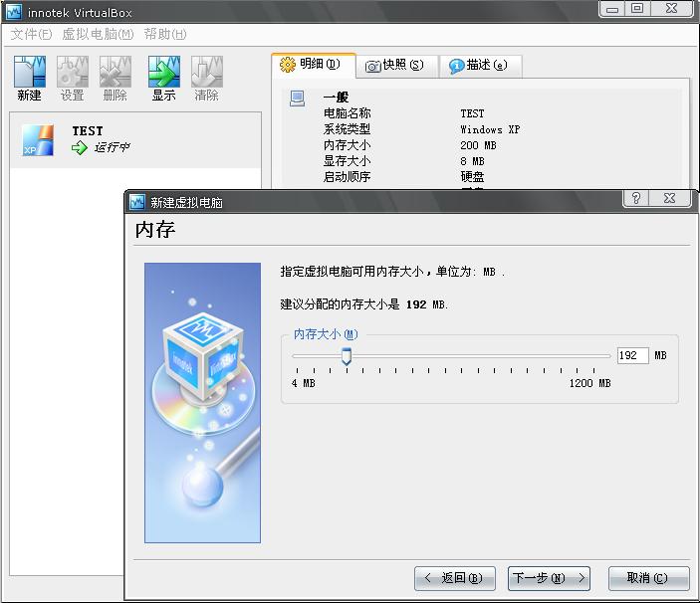Click the Windows XP system type value
The height and width of the screenshot is (603, 700).
pyautogui.click(x=490, y=129)
